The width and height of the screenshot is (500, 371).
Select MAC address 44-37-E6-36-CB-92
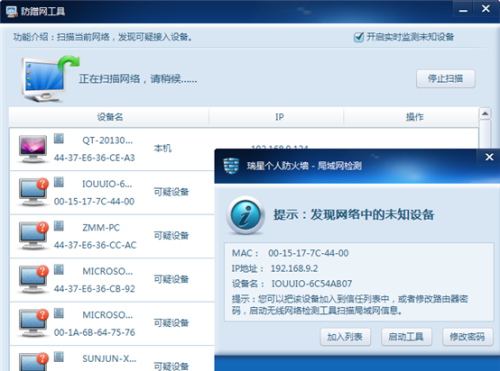(94, 289)
